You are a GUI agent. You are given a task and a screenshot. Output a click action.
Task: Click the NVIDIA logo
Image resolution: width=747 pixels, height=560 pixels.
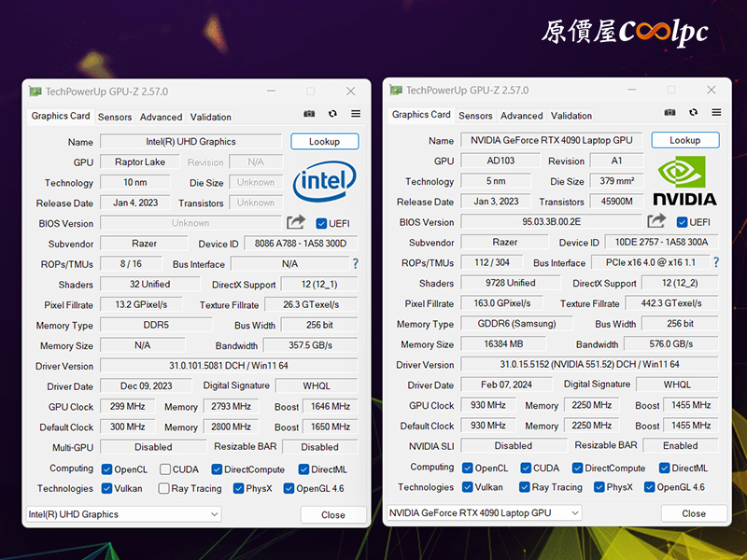click(x=684, y=182)
